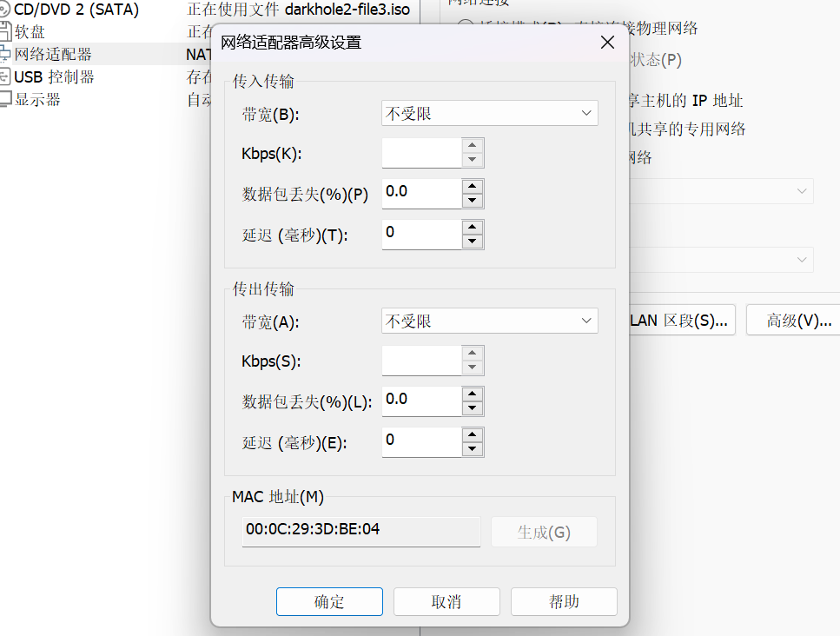Click the incoming latency input field
This screenshot has height=636, width=840.
(x=421, y=234)
